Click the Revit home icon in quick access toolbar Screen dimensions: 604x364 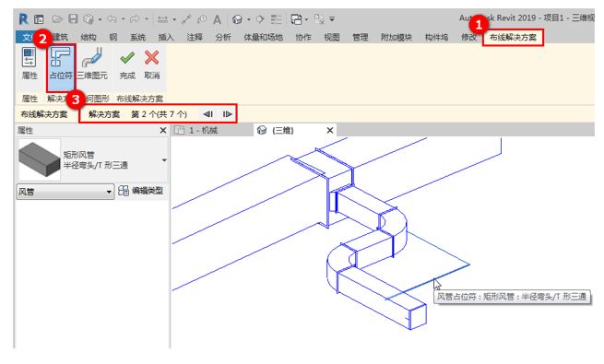(39, 18)
